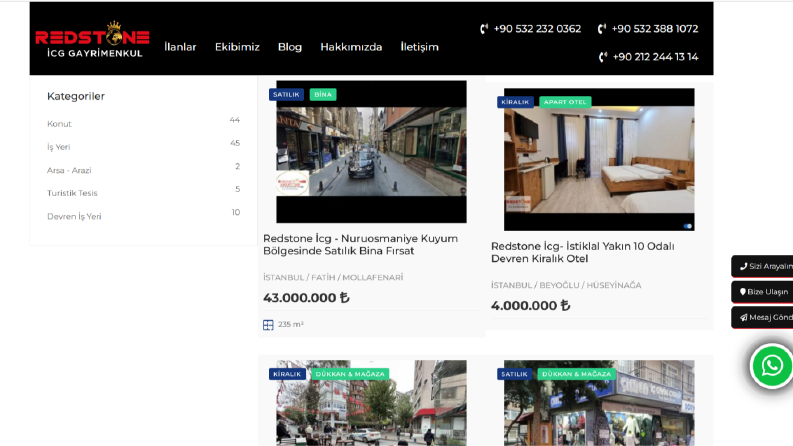Open the İstiklal hotel room photo
This screenshot has height=446, width=793.
599,159
